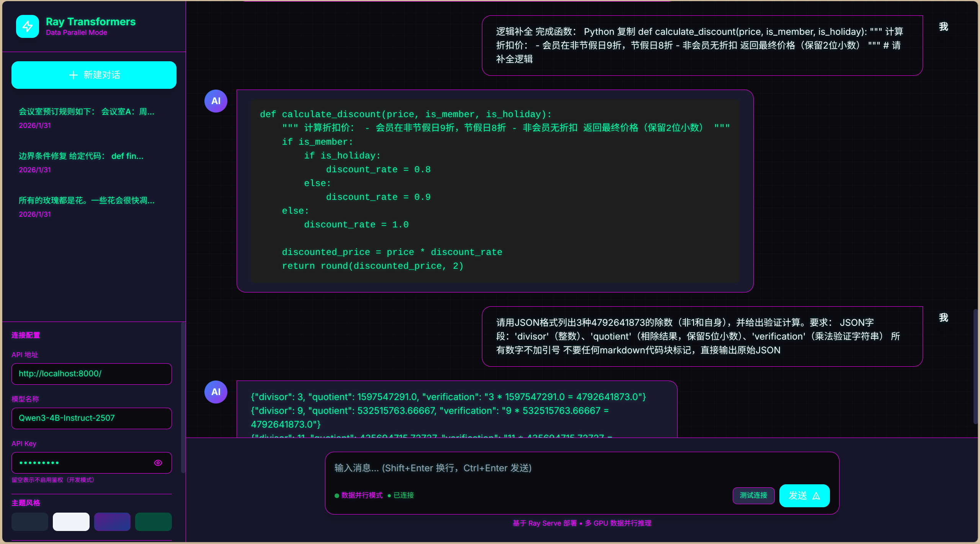Click the 模型名称 model name field
This screenshot has width=980, height=544.
pos(91,418)
